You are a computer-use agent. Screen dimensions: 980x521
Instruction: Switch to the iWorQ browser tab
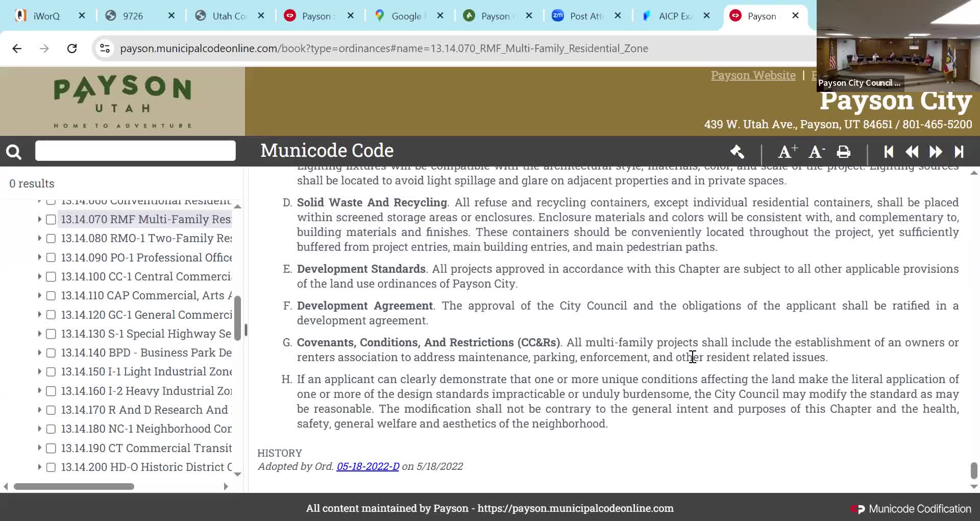[46, 16]
